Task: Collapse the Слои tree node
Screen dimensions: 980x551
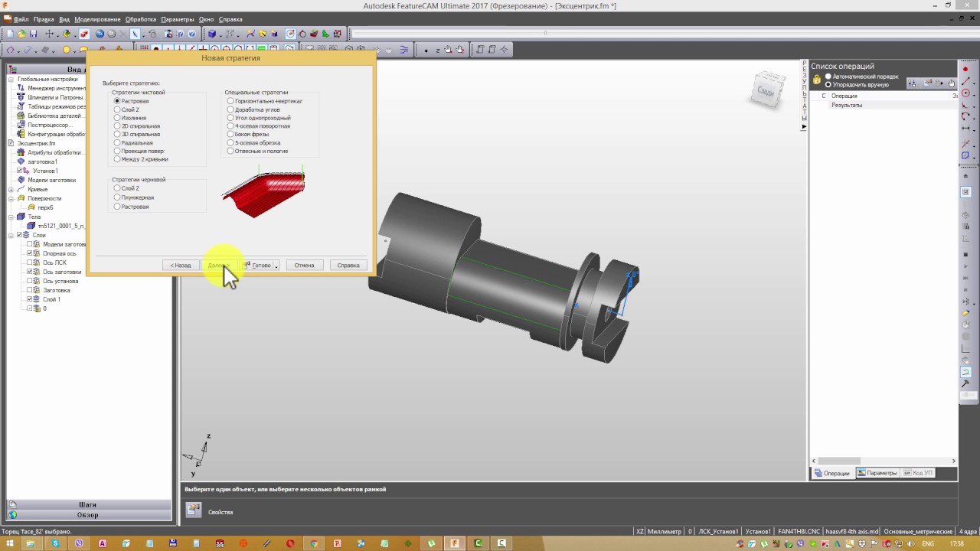Action: 11,235
